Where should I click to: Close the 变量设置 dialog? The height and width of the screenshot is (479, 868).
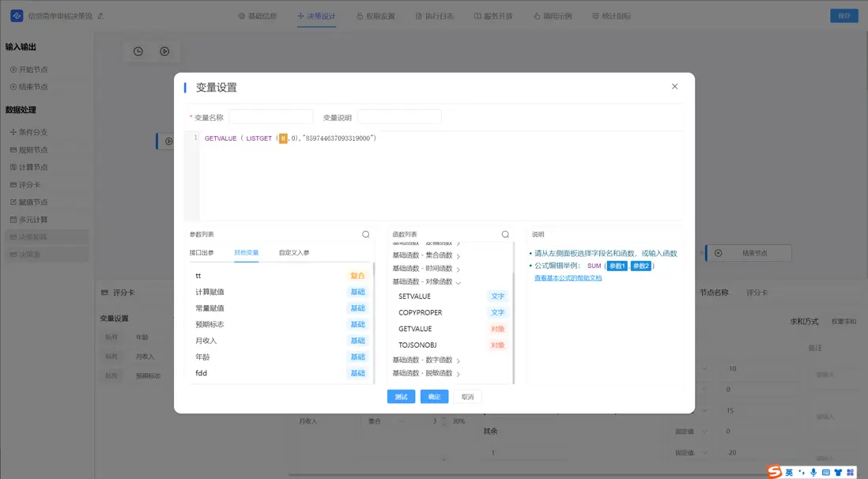coord(674,86)
